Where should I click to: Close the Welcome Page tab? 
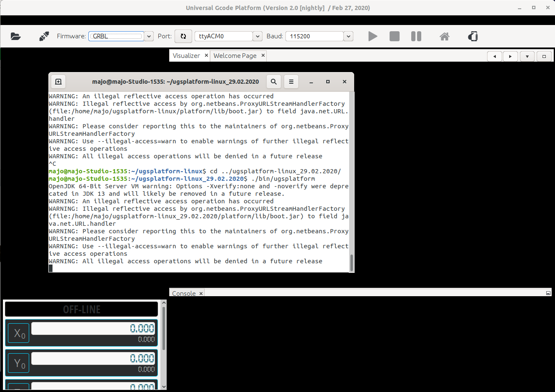[x=263, y=55]
